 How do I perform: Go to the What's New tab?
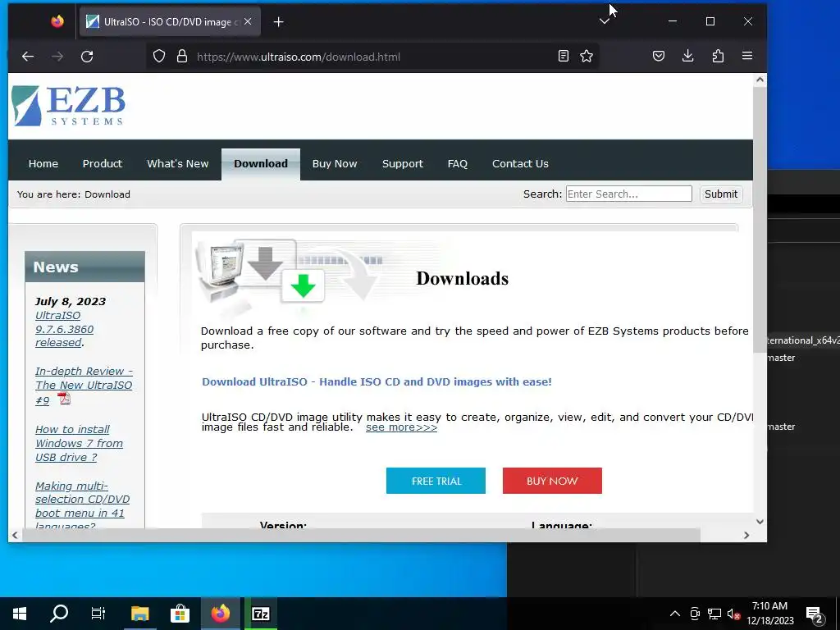click(178, 164)
